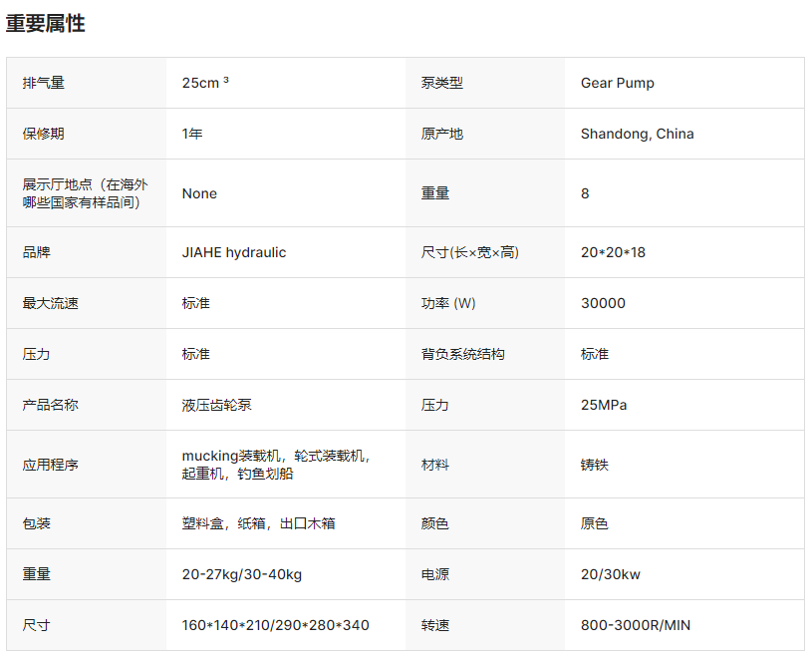Select the 25cm³ displacement value

[x=205, y=83]
